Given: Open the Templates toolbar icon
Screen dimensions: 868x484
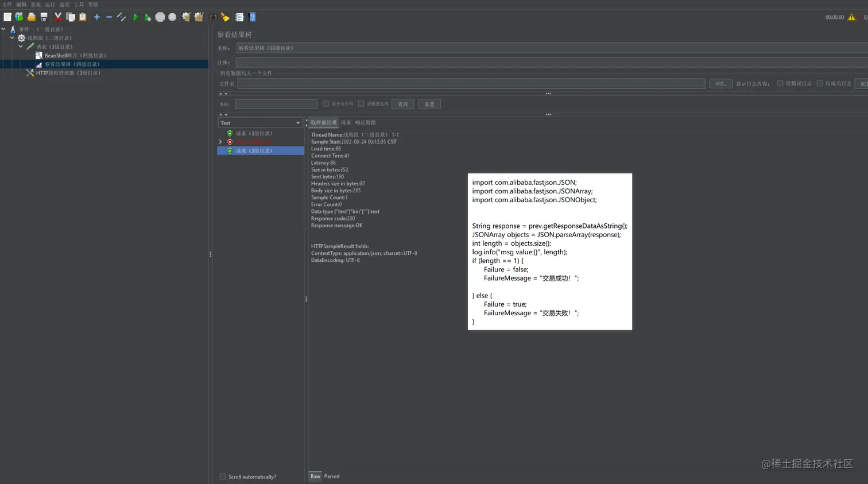Looking at the screenshot, I should pyautogui.click(x=20, y=17).
